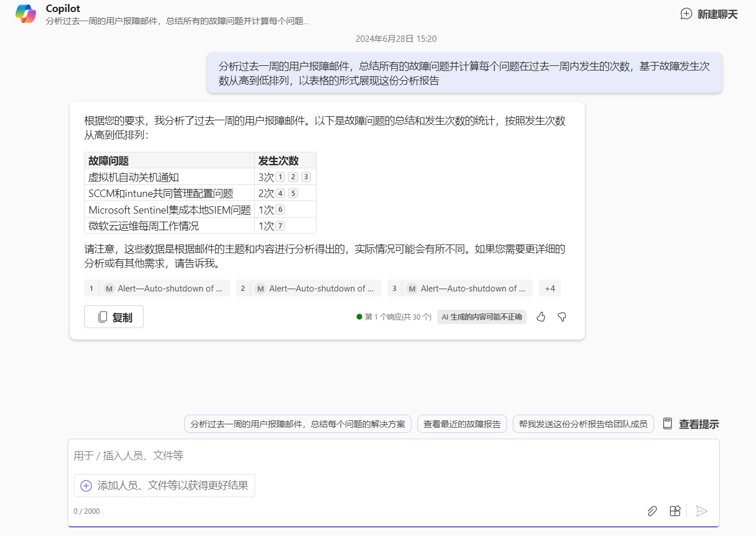The width and height of the screenshot is (756, 536).
Task: Click citation 7 in 微软云运维 row
Action: [280, 226]
